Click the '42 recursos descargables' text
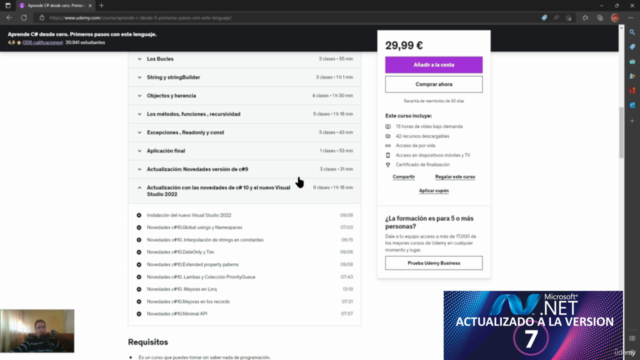Viewport: 640px width, 360px height. (x=422, y=136)
